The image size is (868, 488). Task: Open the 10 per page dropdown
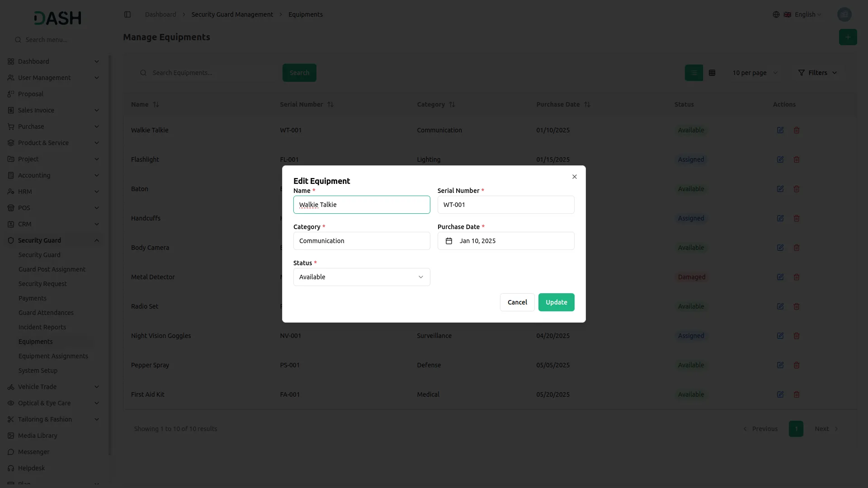point(755,73)
